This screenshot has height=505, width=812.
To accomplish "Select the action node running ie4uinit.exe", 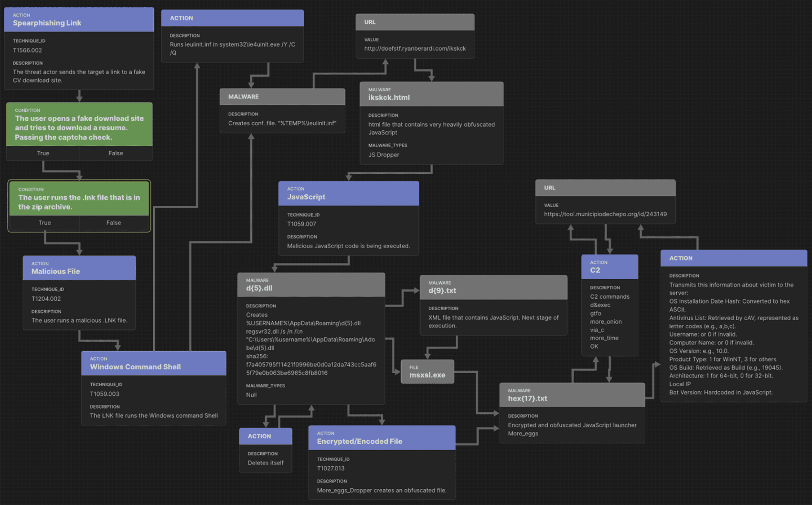I will point(232,36).
